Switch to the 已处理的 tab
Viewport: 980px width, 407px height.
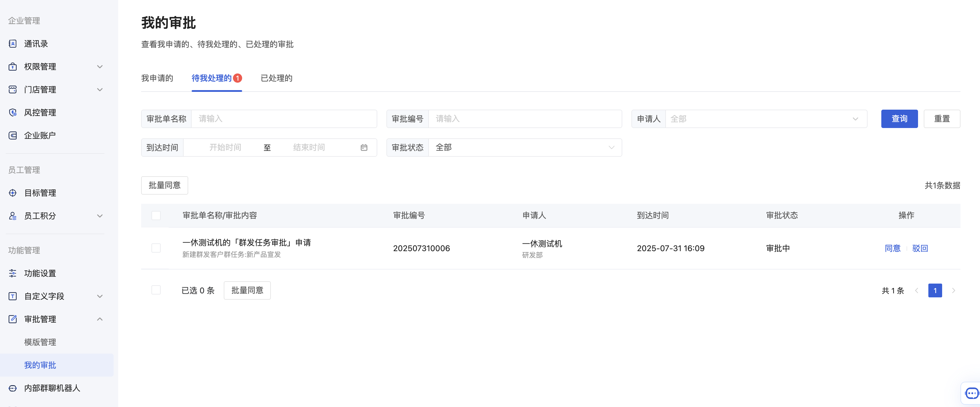(x=277, y=78)
